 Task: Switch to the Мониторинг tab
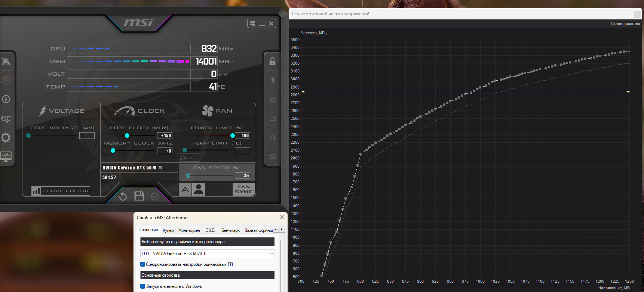click(190, 230)
